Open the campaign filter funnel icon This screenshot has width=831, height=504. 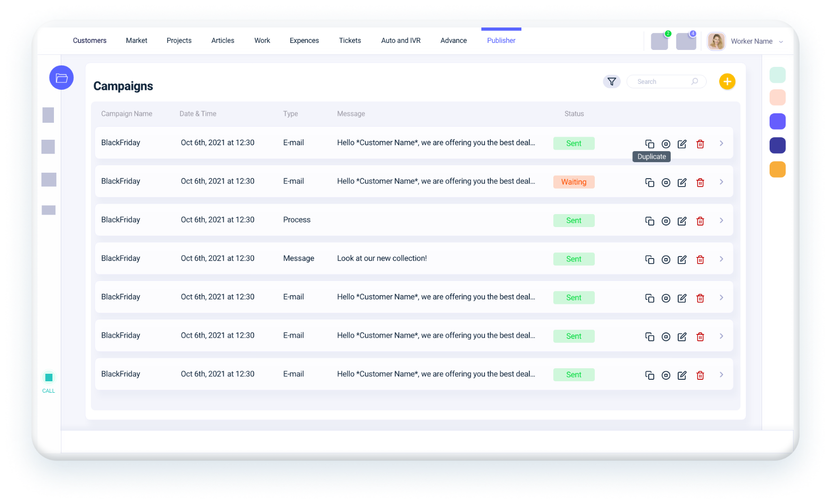[611, 81]
